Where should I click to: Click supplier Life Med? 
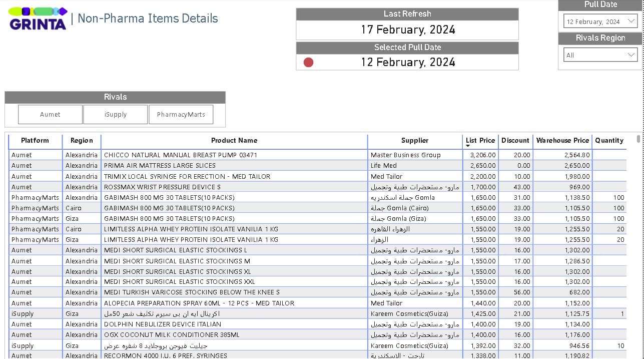coord(384,166)
